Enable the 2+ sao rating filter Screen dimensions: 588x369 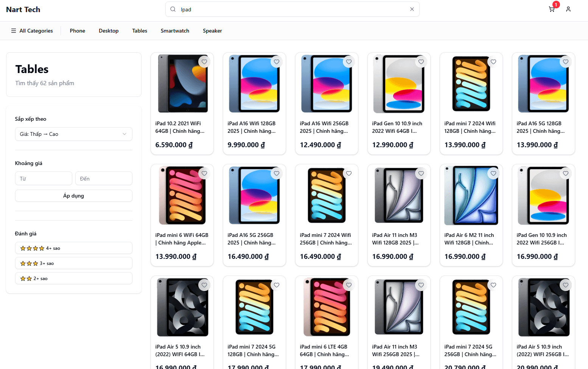tap(73, 278)
